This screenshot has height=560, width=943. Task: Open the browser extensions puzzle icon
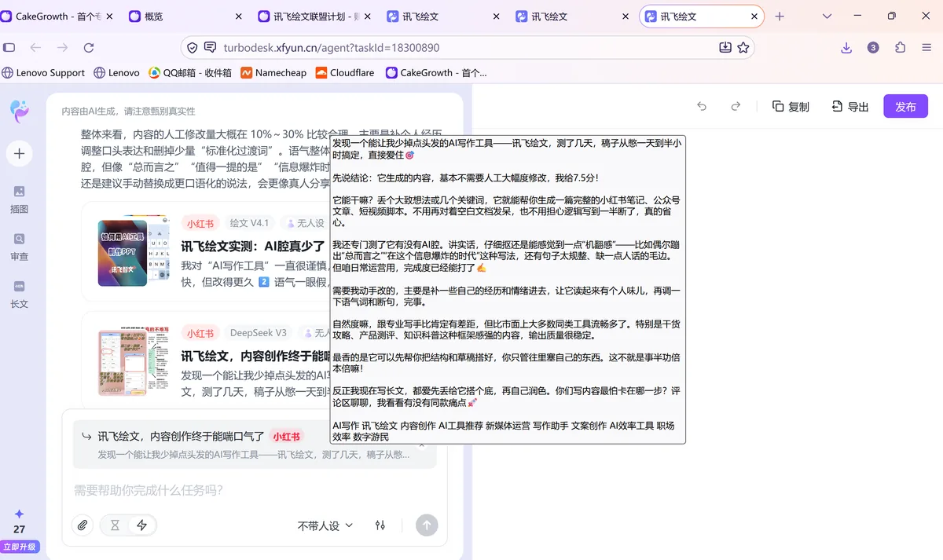(x=901, y=48)
